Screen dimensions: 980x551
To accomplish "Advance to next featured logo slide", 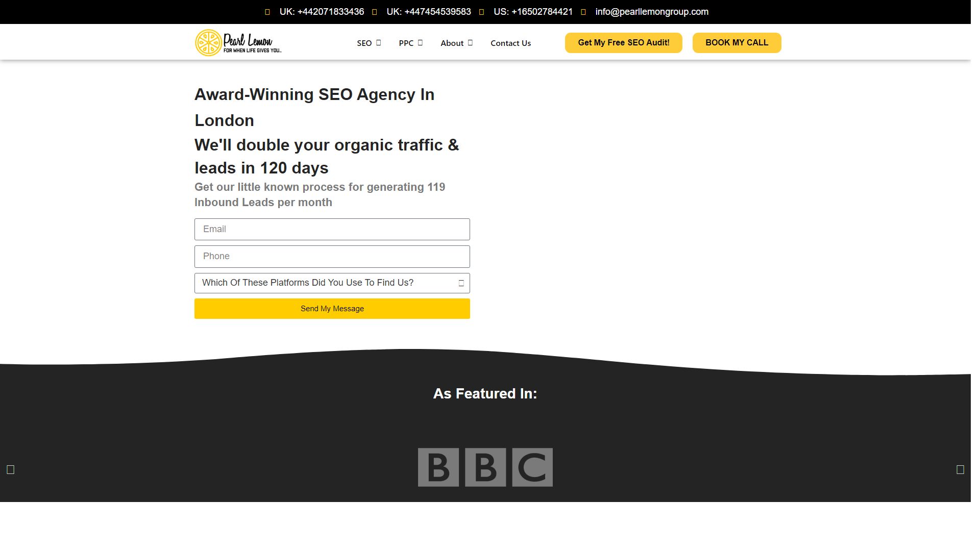I will [960, 469].
